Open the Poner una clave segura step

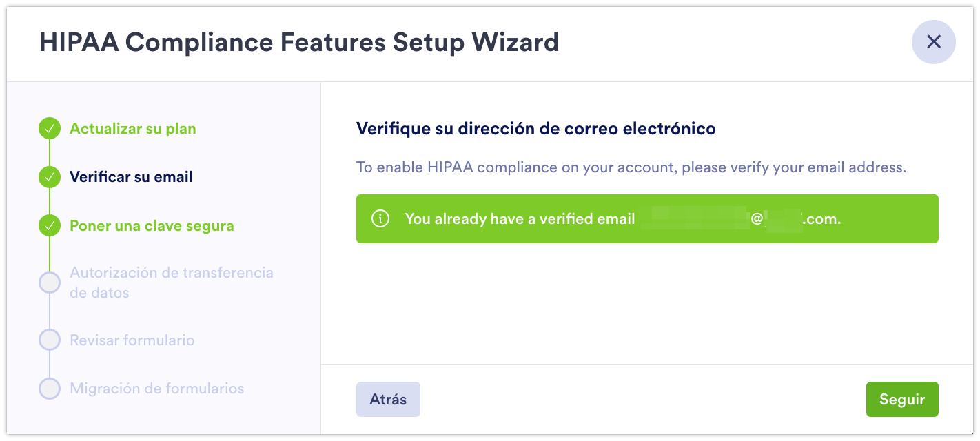click(x=152, y=226)
